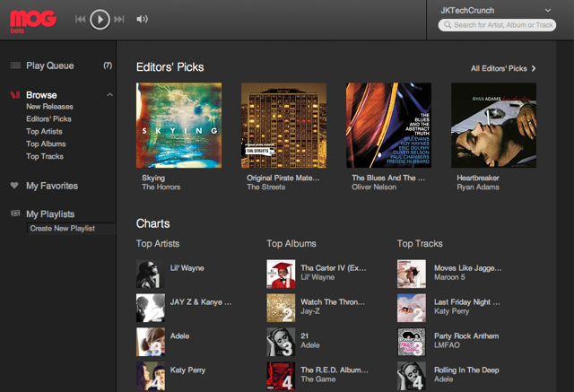Click the volume speaker icon

(142, 19)
